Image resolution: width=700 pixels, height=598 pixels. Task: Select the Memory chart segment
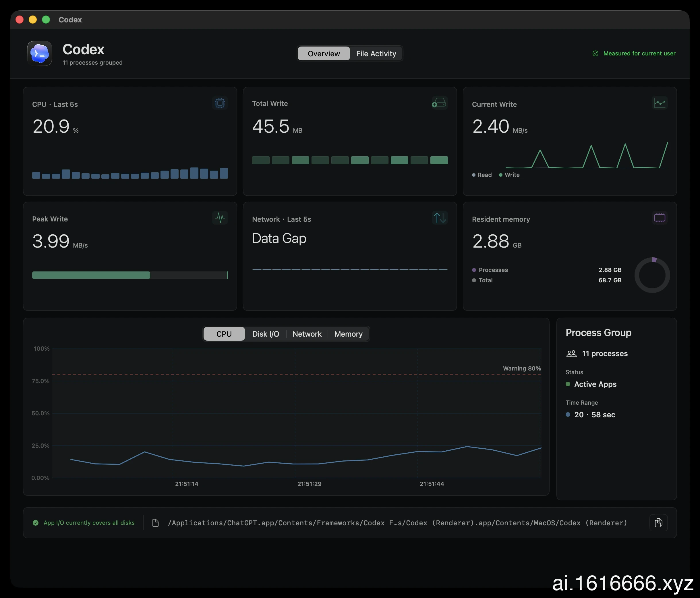[348, 334]
